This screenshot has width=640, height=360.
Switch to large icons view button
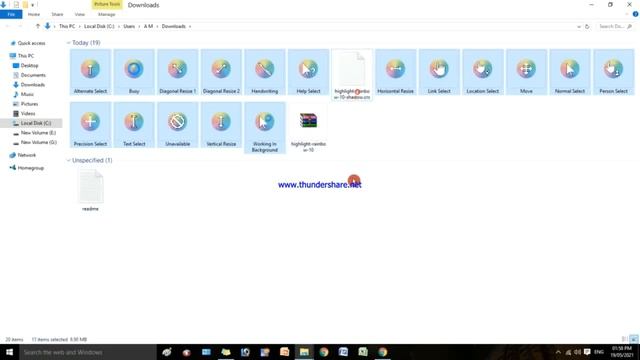[x=633, y=339]
